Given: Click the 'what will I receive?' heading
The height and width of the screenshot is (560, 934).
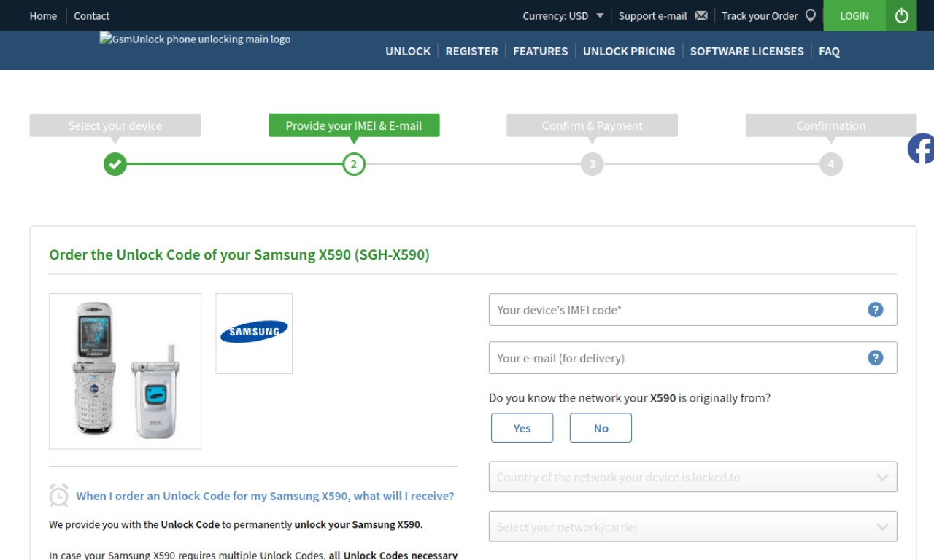Looking at the screenshot, I should pos(265,496).
